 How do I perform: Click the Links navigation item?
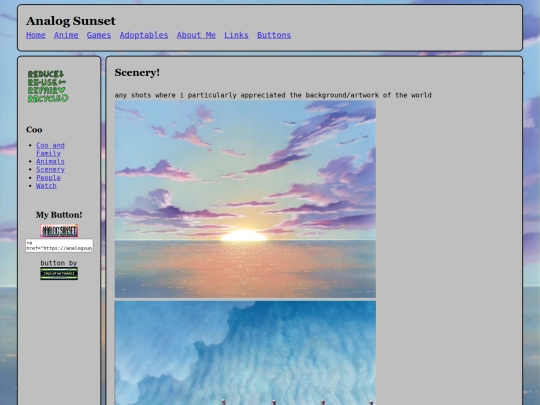[x=236, y=35]
